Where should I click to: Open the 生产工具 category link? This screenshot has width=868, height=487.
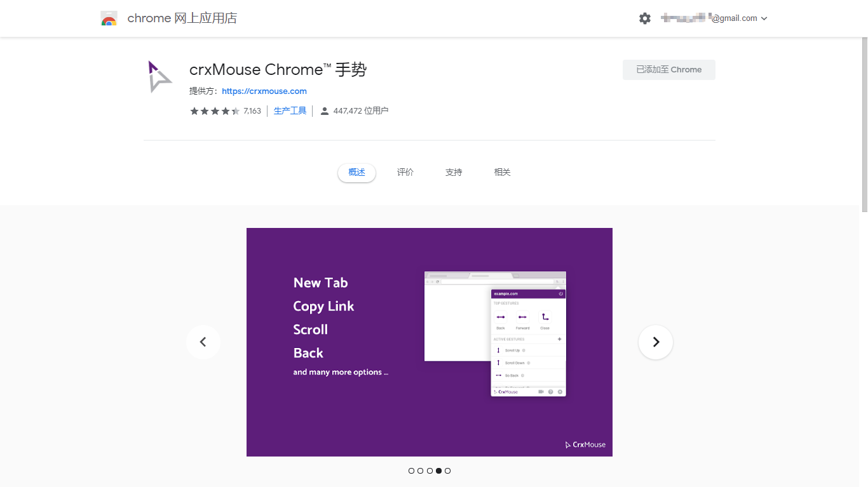[290, 111]
